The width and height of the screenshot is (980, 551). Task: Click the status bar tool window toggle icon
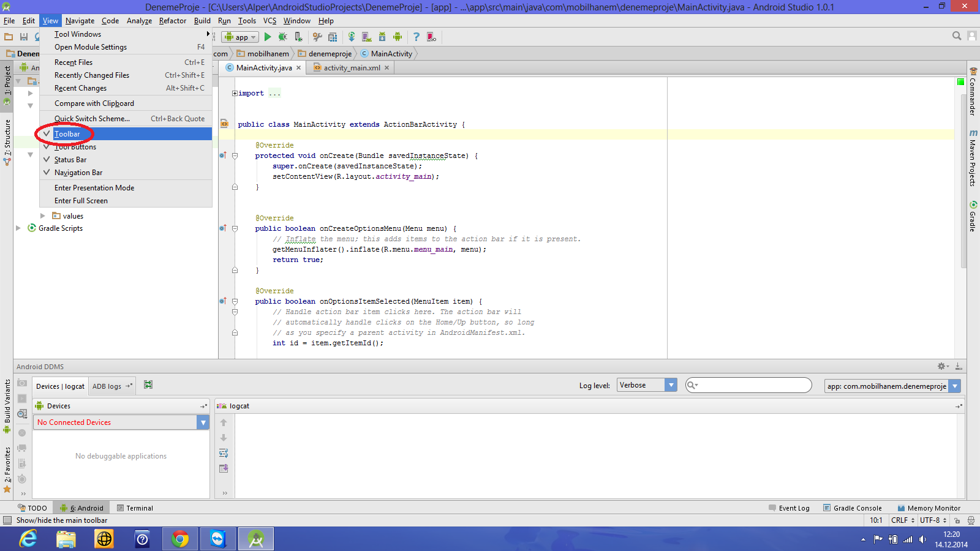point(7,520)
